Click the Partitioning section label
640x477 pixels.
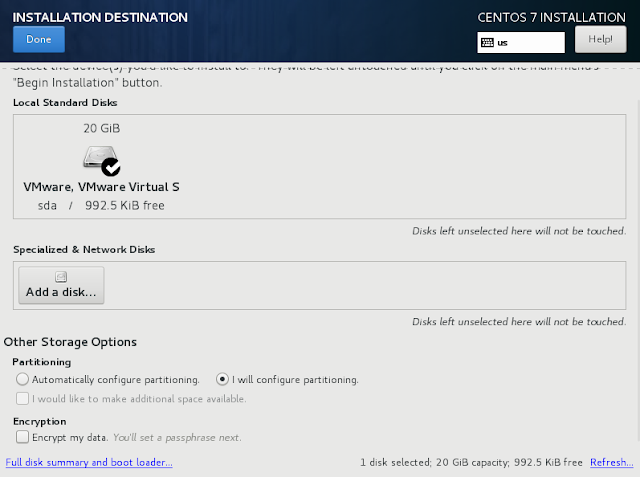click(x=42, y=362)
